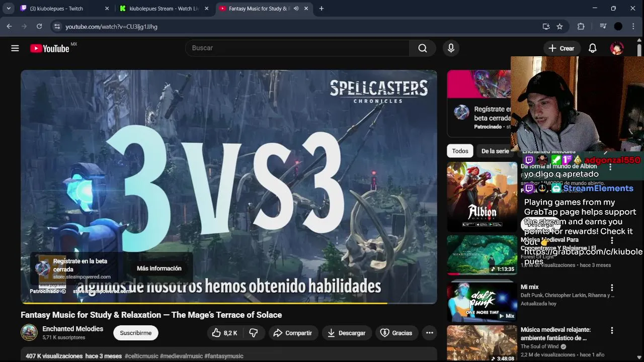Image resolution: width=644 pixels, height=362 pixels.
Task: Open the media control icon in toolbar
Action: click(x=603, y=27)
